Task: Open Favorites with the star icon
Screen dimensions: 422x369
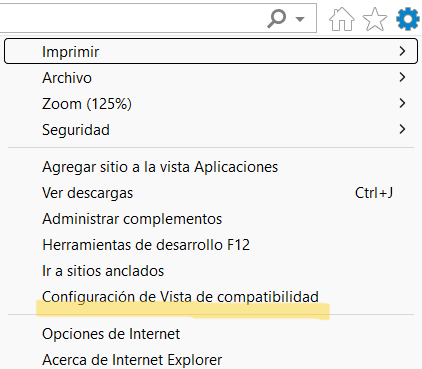Action: click(375, 19)
